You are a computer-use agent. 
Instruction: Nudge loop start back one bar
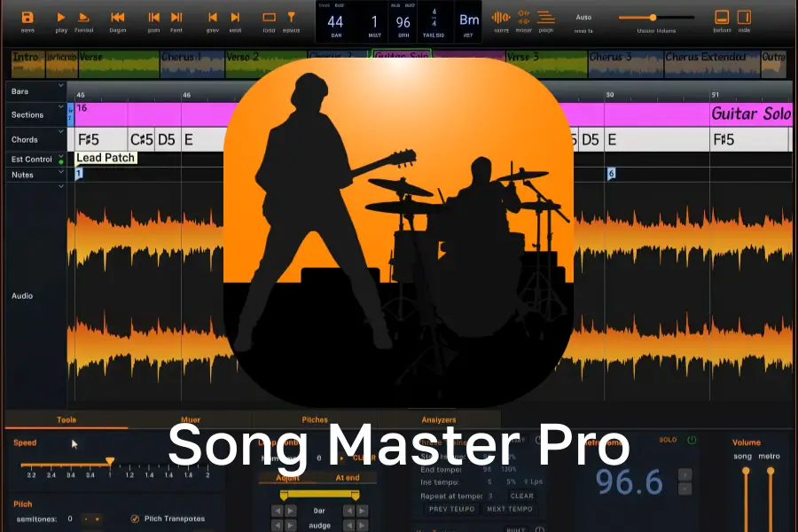pos(278,510)
